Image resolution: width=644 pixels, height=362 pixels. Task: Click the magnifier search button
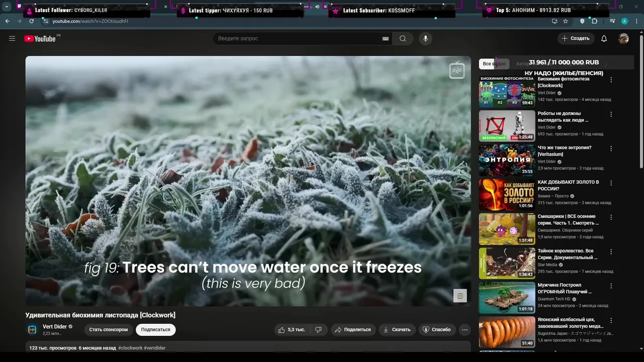click(403, 39)
